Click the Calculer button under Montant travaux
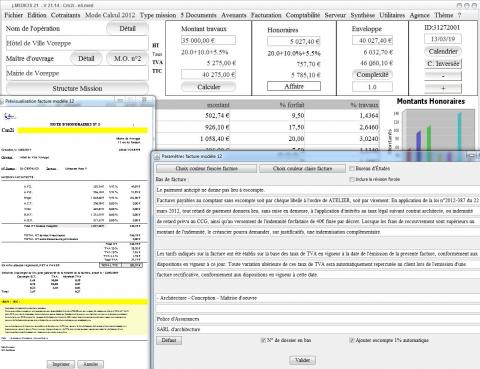 pos(209,87)
